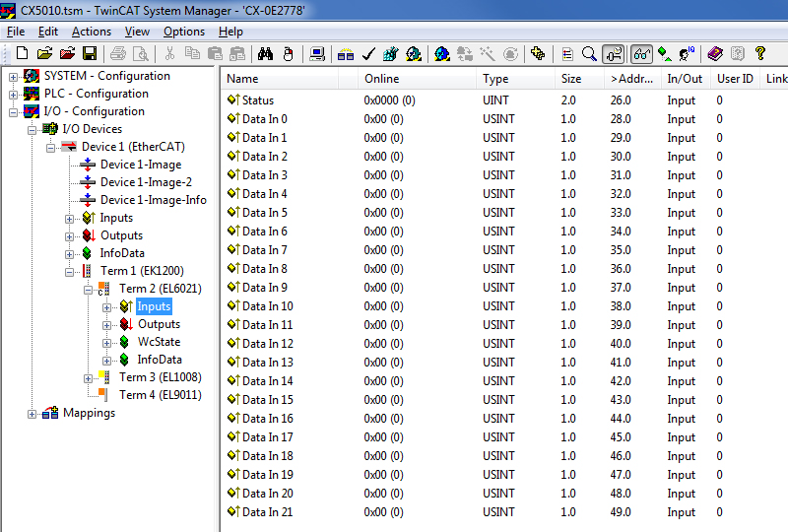Collapse Term 1 (EK1200) node
Viewport: 788px width, 532px height.
[69, 272]
